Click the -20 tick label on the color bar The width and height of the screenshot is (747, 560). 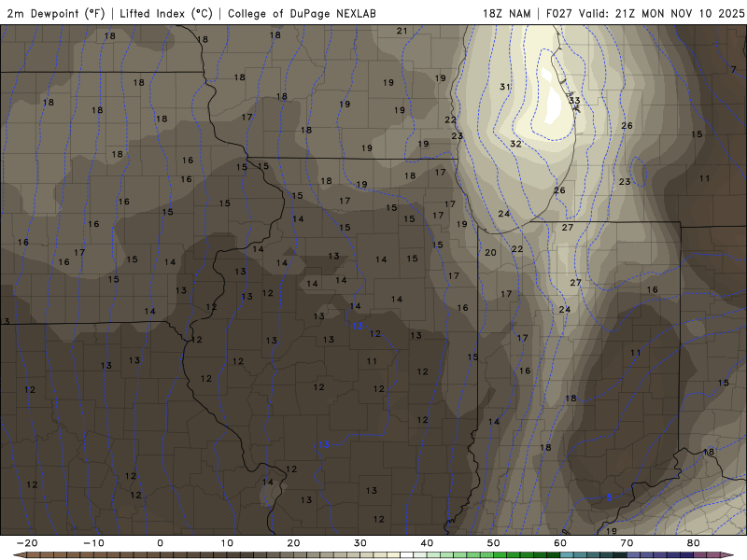27,543
